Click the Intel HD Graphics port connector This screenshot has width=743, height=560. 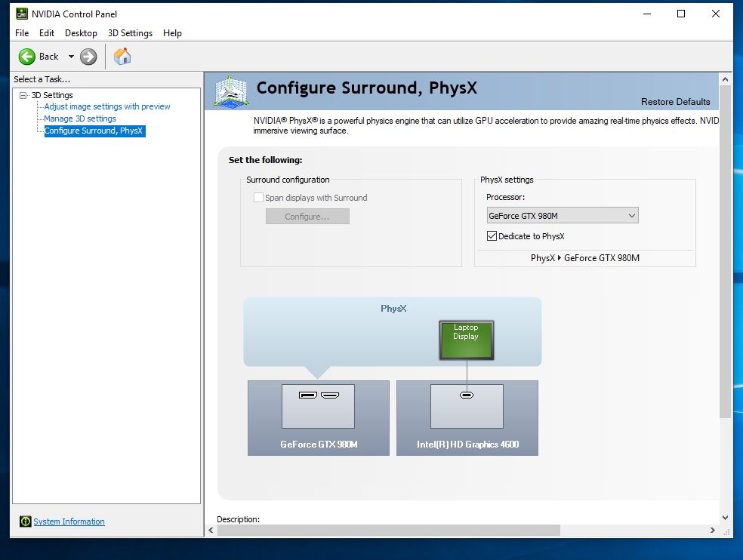point(467,395)
